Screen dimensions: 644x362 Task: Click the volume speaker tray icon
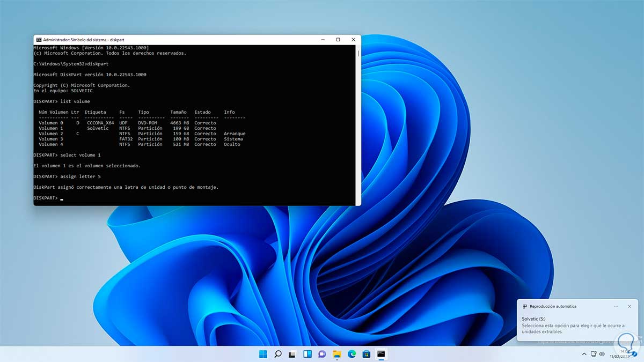(x=602, y=354)
